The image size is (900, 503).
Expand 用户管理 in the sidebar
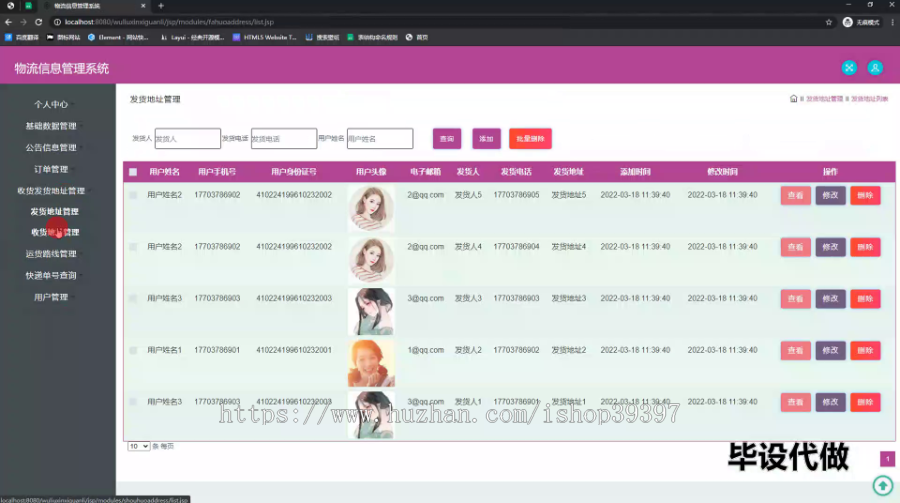51,297
